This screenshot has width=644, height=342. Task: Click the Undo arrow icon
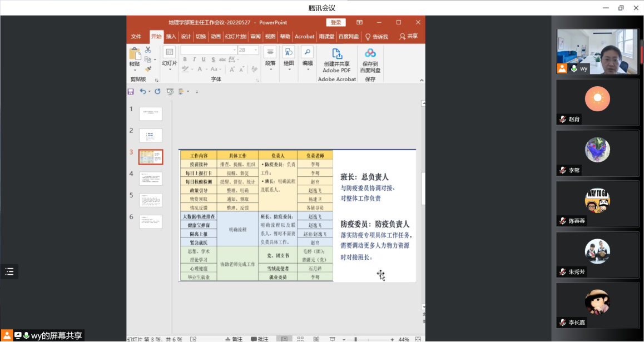click(143, 91)
